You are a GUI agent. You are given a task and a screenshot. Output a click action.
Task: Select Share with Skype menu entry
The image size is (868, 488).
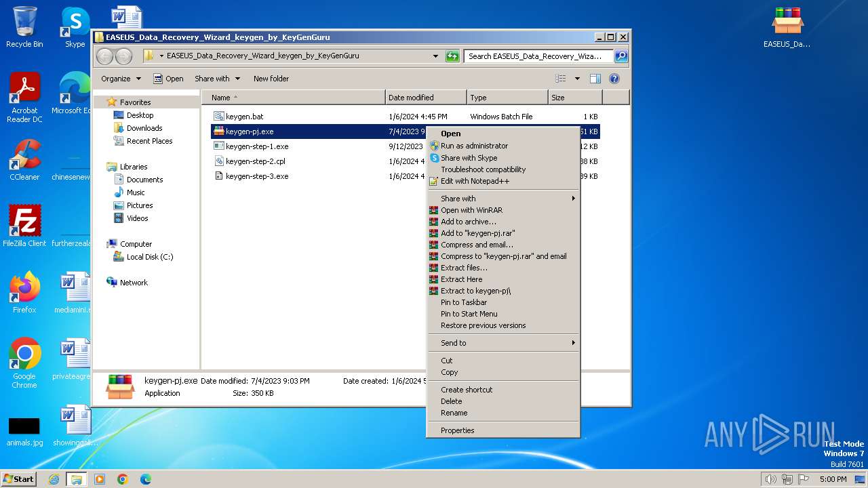[x=503, y=158]
